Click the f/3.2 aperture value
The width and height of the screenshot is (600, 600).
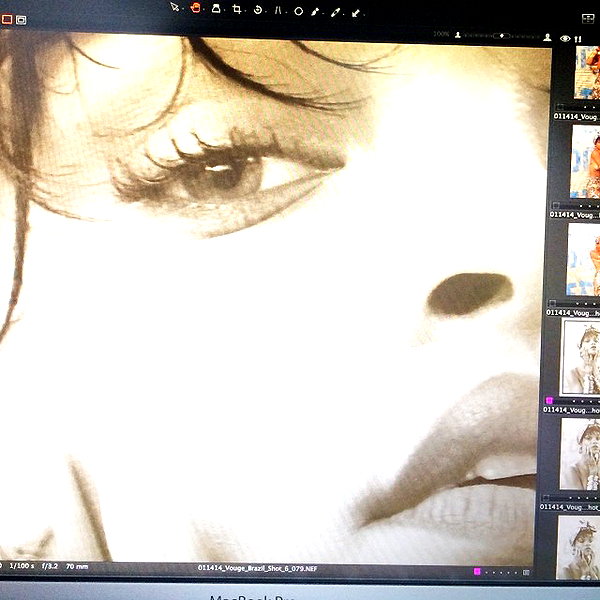[50, 566]
